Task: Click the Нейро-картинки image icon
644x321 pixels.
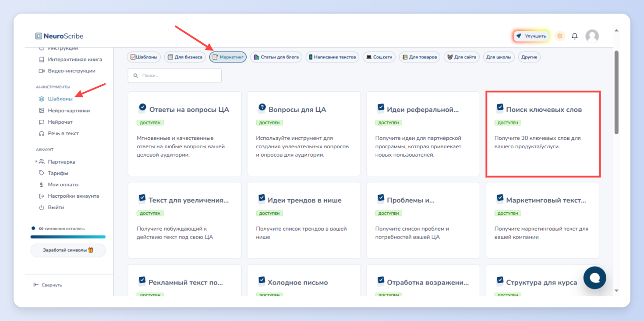Action: pos(42,111)
